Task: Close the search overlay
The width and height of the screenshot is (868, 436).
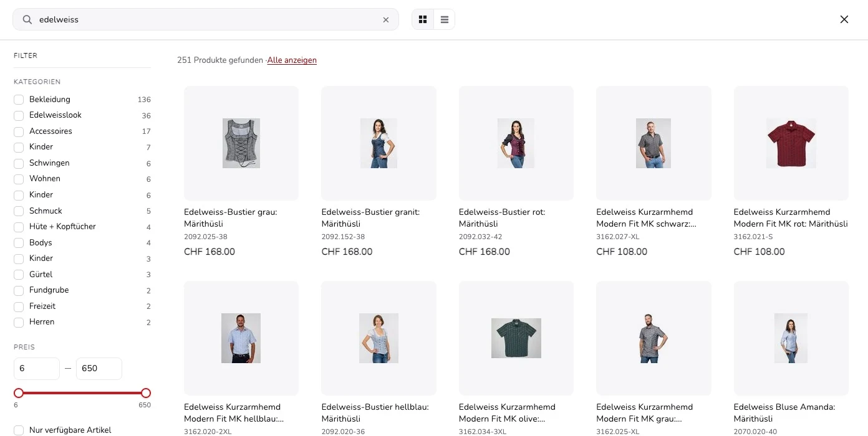Action: coord(844,19)
